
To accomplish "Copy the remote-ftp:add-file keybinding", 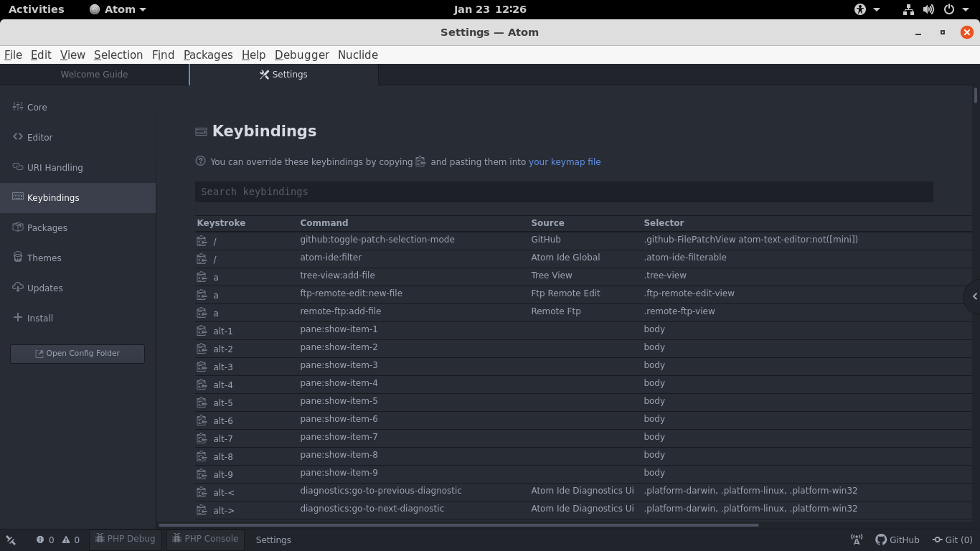I will [202, 313].
